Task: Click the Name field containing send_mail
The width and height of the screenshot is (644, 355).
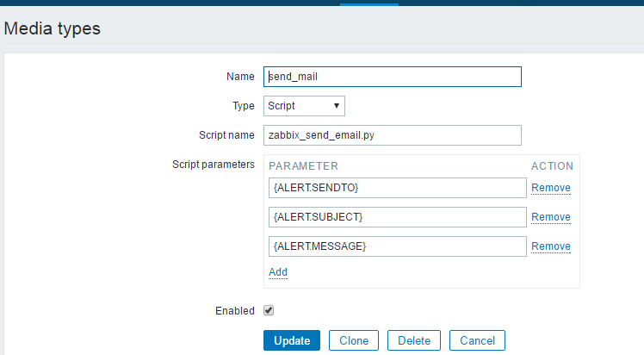Action: pyautogui.click(x=393, y=77)
